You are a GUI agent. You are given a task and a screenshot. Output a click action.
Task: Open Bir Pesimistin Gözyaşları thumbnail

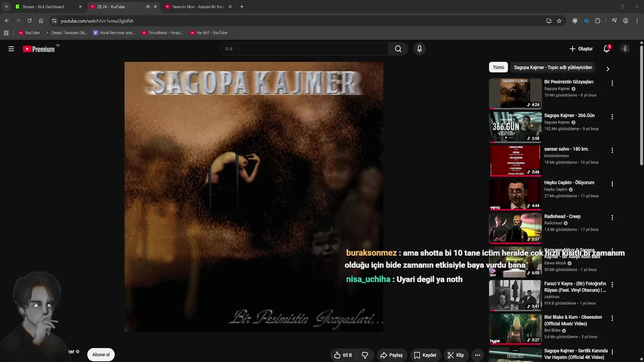[x=515, y=94]
